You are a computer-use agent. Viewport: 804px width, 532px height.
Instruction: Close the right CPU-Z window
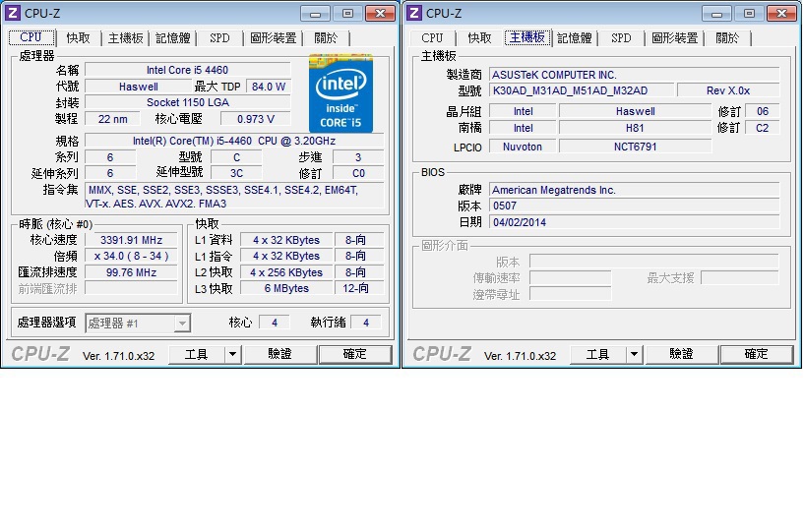pos(781,14)
